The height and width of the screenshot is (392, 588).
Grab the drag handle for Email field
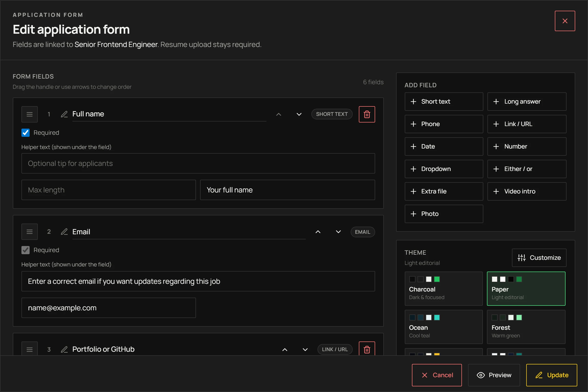coord(30,231)
